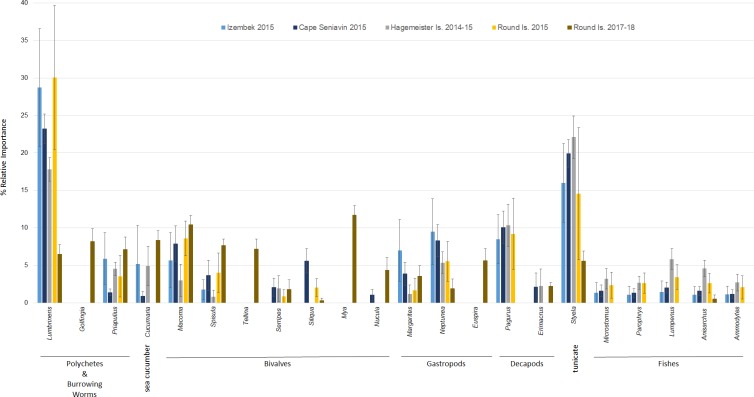Click the brown Golfingia bar
Image resolution: width=754 pixels, height=397 pixels.
(x=92, y=272)
